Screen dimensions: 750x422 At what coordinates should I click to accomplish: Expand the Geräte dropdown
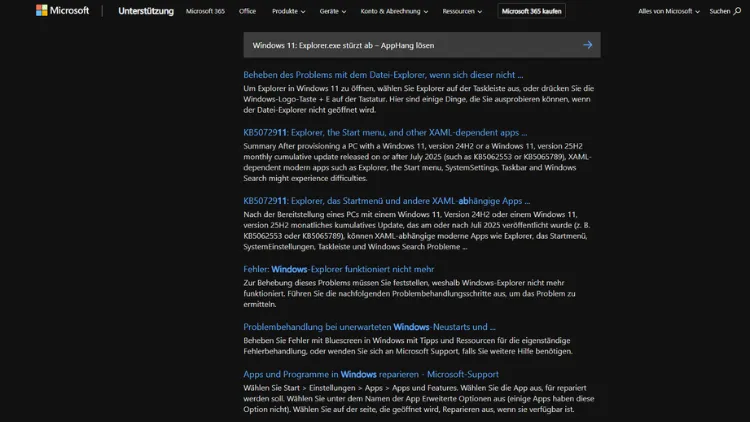click(x=332, y=11)
